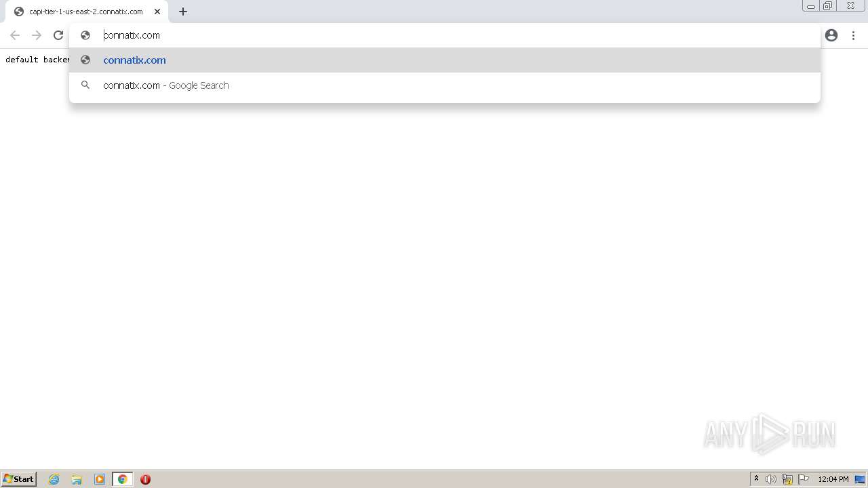Choose connatix.com - Google Search suggestion

tap(445, 85)
